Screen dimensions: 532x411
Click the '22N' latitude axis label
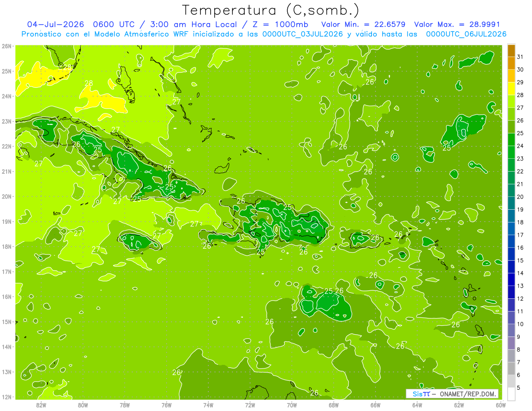pos(7,146)
